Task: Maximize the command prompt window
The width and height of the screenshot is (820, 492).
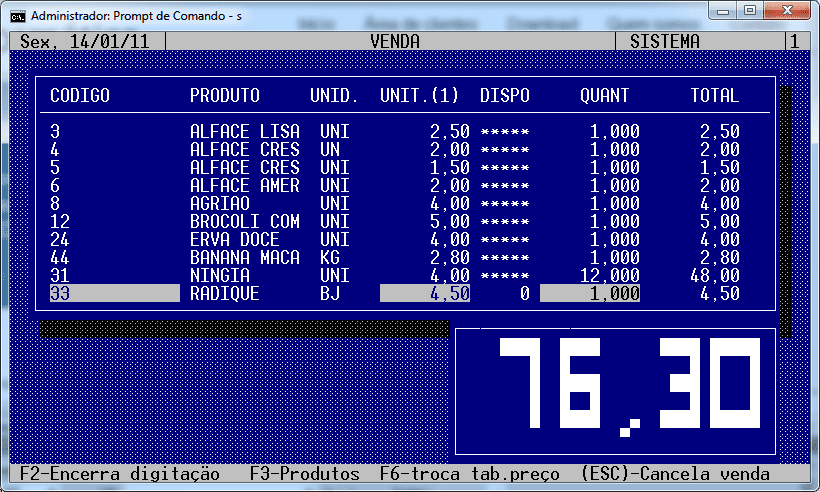Action: pos(750,10)
